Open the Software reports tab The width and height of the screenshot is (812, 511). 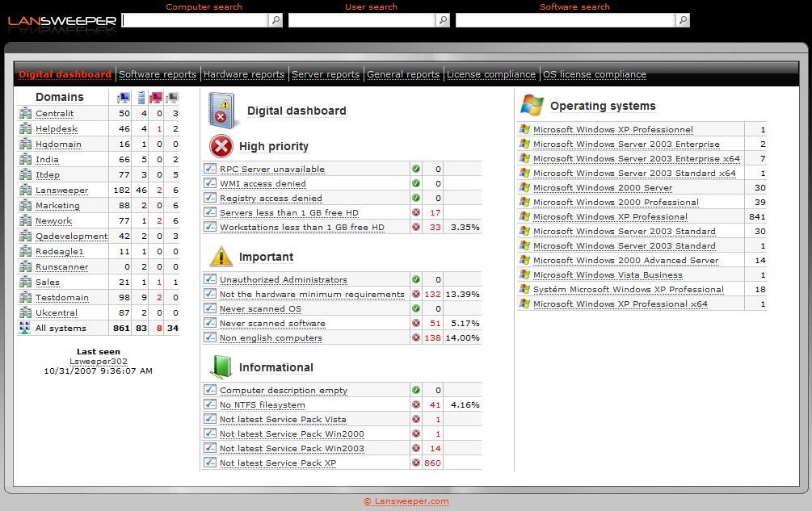pos(158,74)
